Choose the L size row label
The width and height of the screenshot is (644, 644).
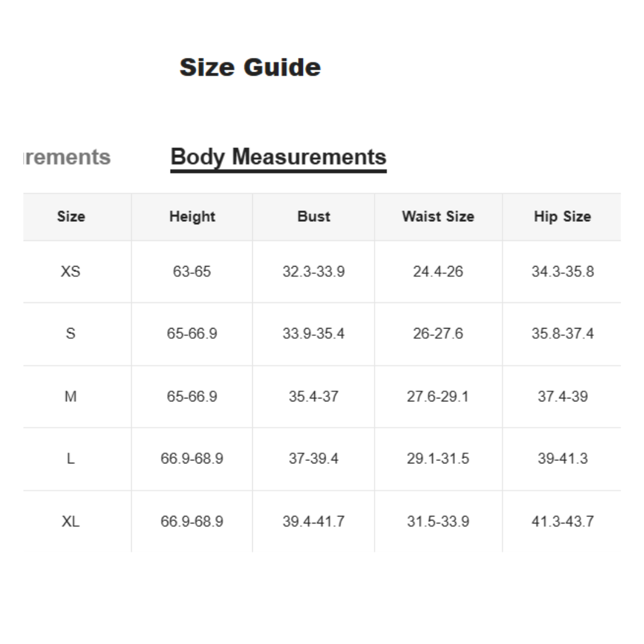[70, 459]
